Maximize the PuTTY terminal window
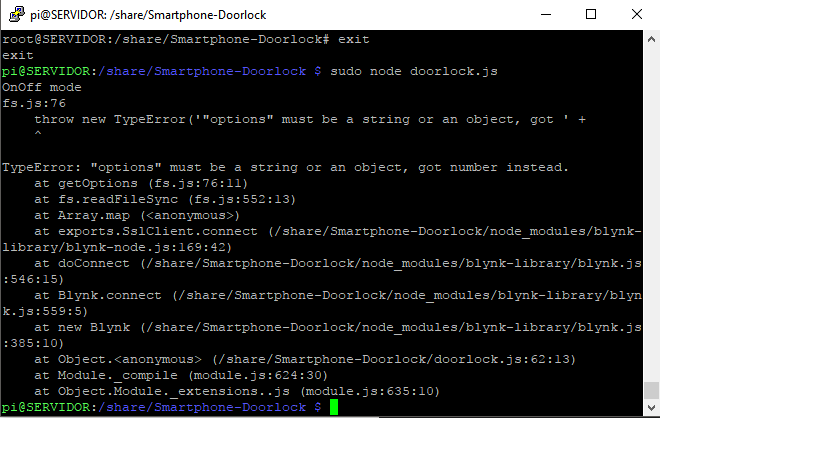The image size is (819, 460). (591, 15)
